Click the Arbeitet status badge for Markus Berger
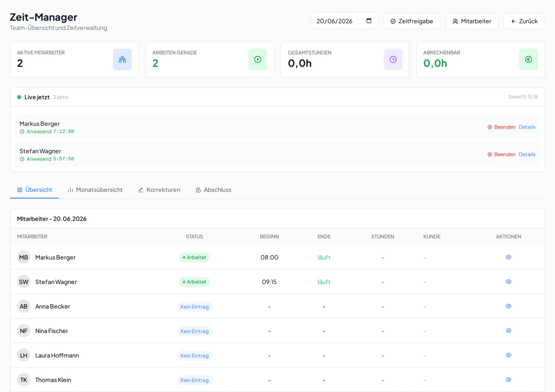The image size is (555, 392). 195,257
